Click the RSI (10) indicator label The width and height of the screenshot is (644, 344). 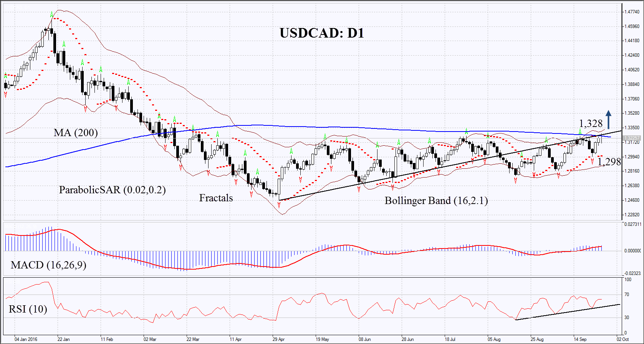click(x=28, y=309)
